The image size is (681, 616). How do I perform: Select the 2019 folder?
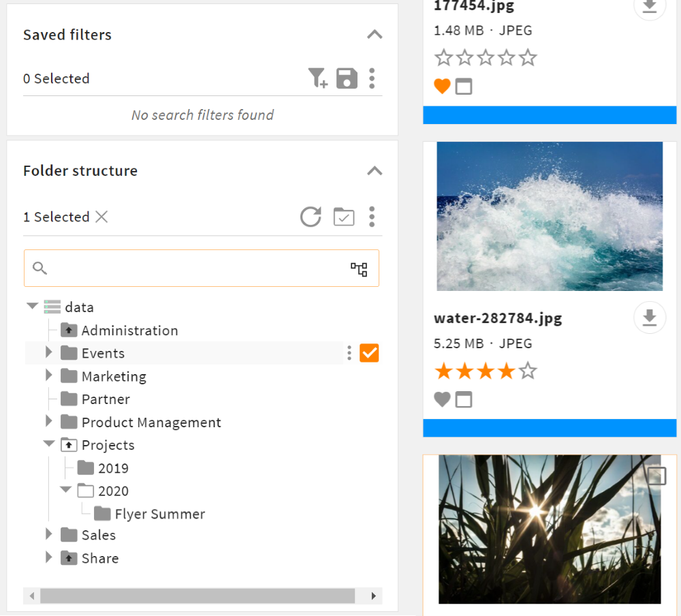pos(113,468)
